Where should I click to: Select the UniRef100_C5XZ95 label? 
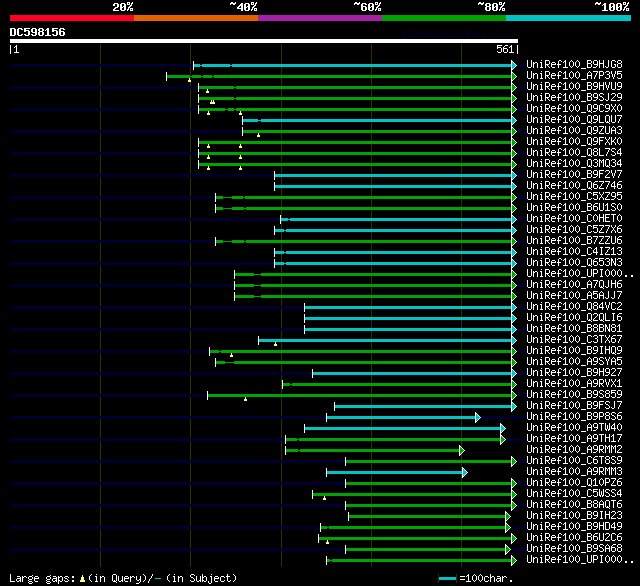(x=574, y=197)
